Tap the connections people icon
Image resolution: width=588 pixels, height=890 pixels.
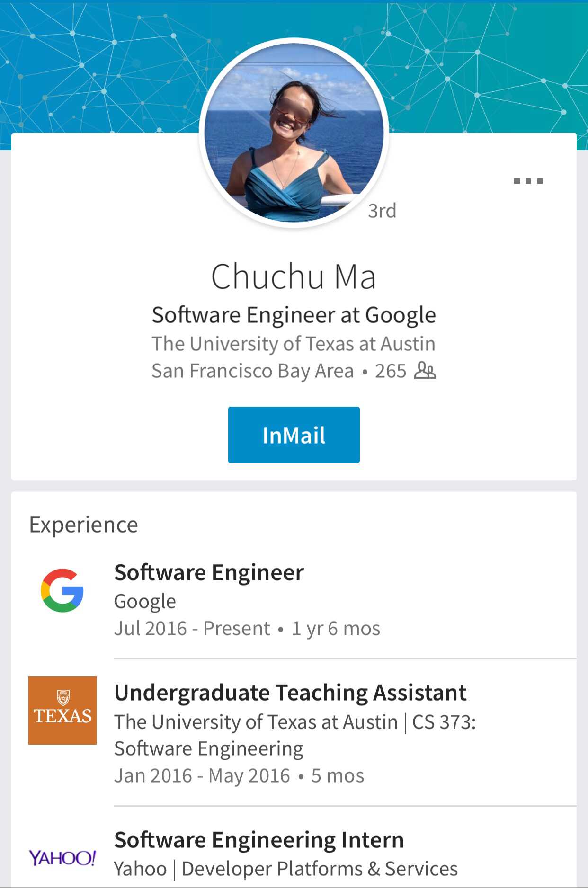point(425,371)
